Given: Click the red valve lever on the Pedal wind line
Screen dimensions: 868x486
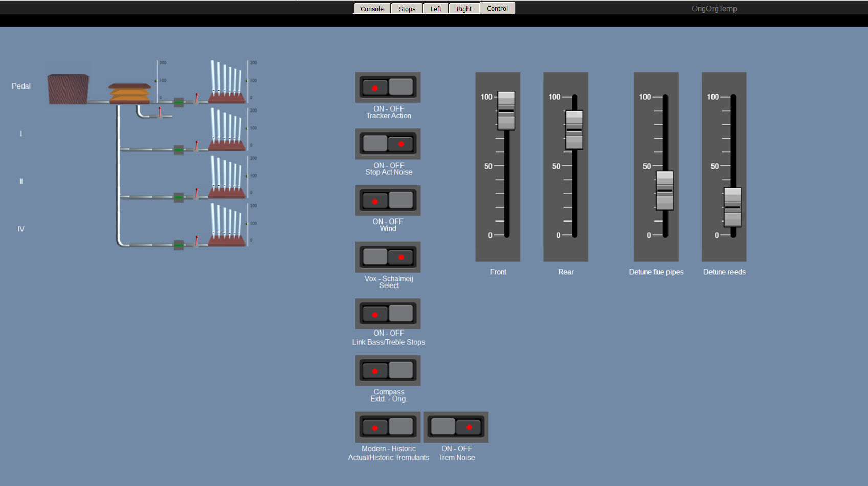Looking at the screenshot, I should [x=197, y=98].
